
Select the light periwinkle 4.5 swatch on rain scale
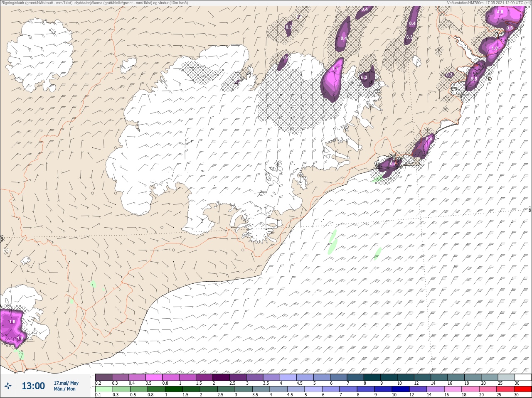point(296,389)
